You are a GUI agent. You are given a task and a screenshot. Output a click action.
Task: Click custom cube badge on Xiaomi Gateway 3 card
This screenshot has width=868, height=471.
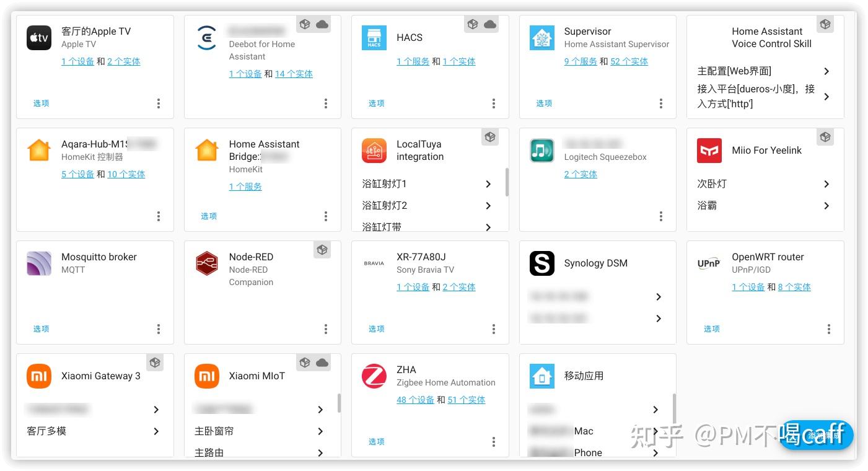pyautogui.click(x=155, y=363)
